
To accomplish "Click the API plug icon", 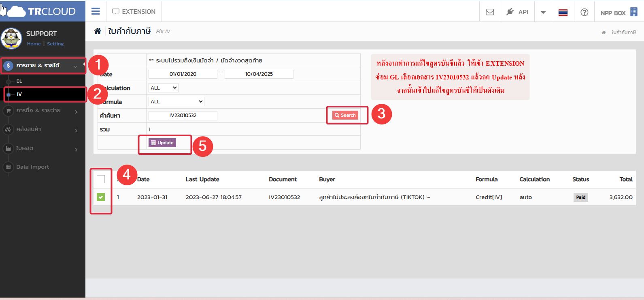I will point(510,12).
